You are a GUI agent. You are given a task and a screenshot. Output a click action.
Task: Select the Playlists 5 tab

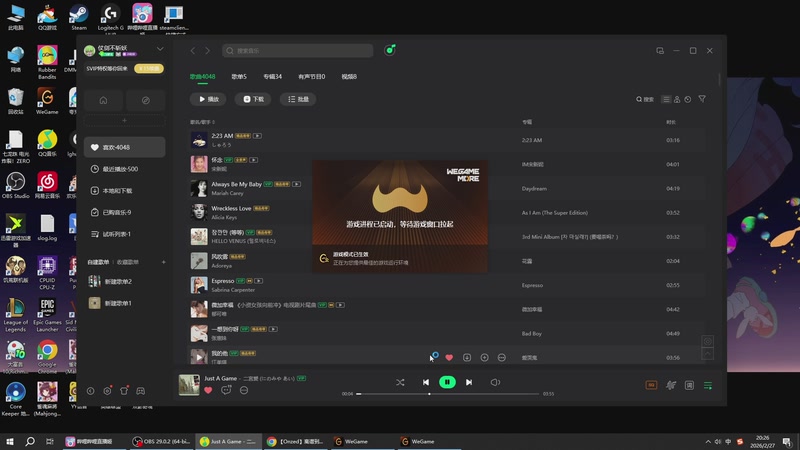[x=239, y=77]
